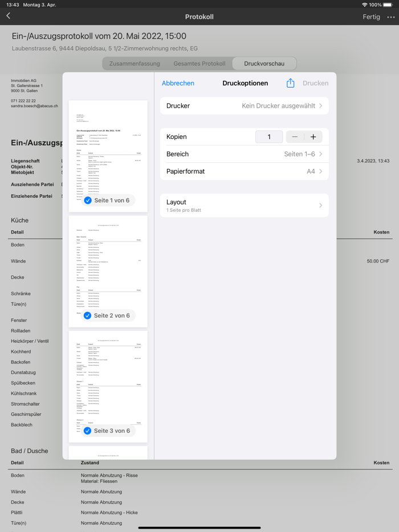
Task: Tap the Ein-/Auszugsprotokoll heading text
Action: click(99, 36)
